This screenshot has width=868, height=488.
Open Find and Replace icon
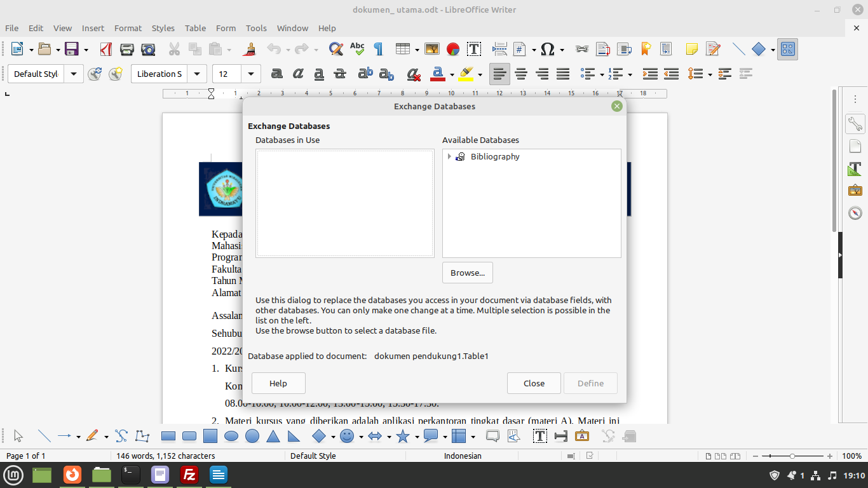(x=336, y=49)
